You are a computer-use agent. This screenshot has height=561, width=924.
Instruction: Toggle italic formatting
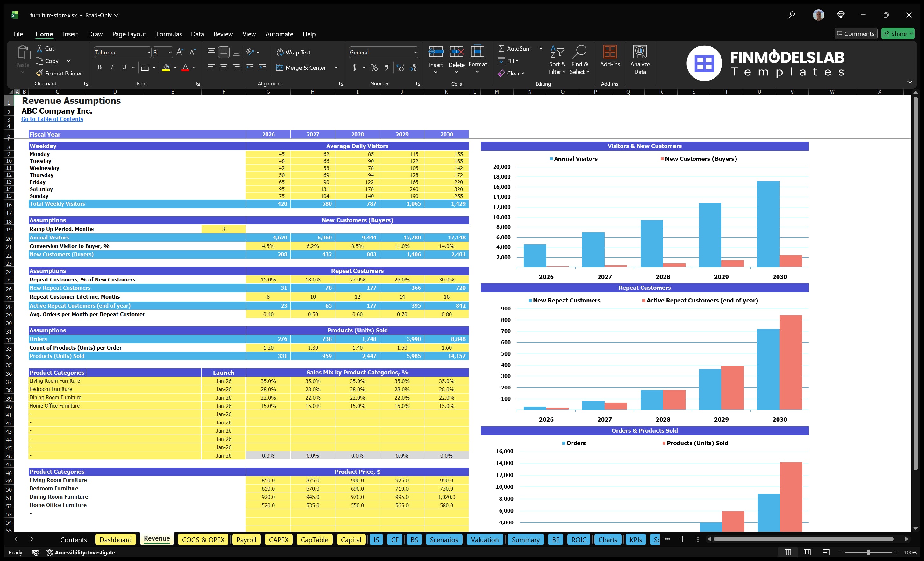(111, 67)
